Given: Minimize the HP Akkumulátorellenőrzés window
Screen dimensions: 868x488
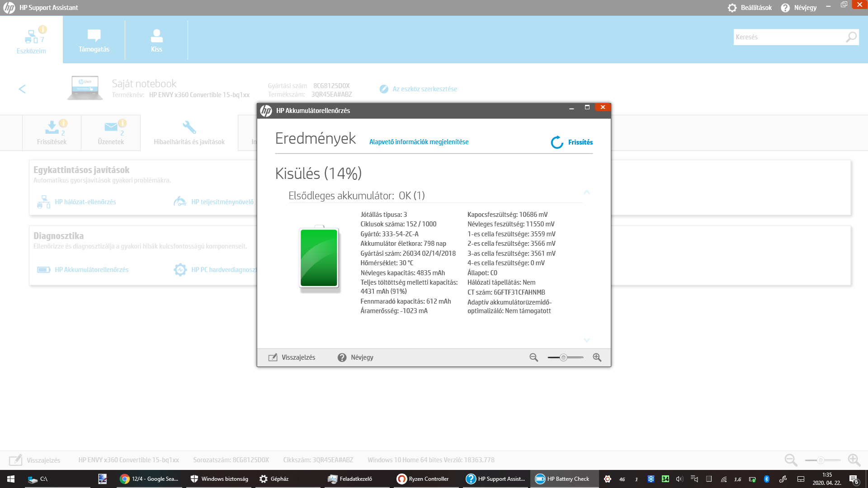Looking at the screenshot, I should 571,108.
